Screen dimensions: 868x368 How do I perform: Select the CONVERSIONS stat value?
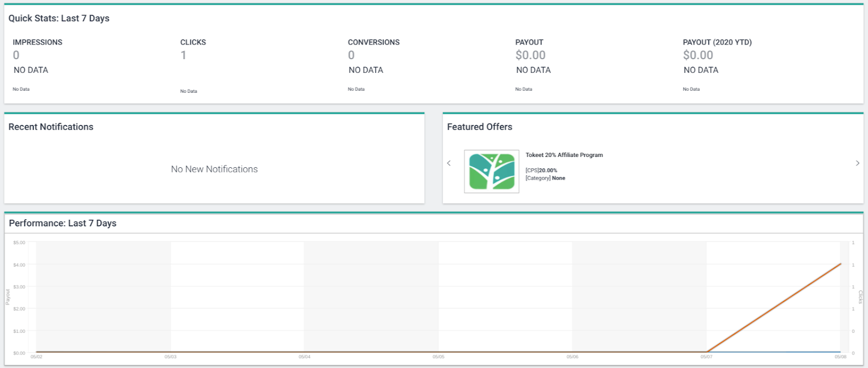coord(352,55)
